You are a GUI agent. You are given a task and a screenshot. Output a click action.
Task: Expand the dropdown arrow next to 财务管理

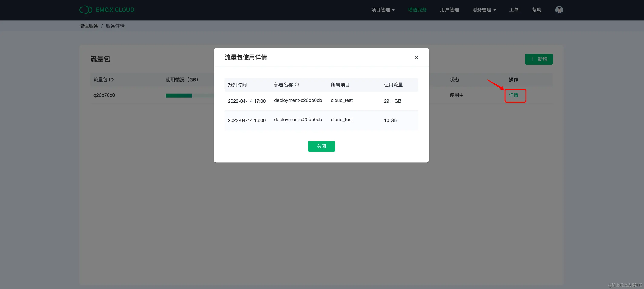pyautogui.click(x=494, y=10)
